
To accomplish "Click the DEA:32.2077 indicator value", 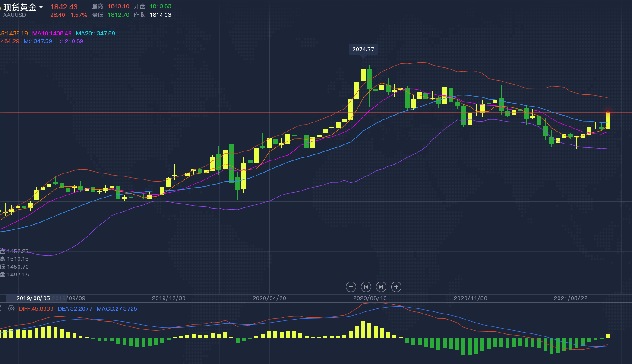I will point(75,309).
